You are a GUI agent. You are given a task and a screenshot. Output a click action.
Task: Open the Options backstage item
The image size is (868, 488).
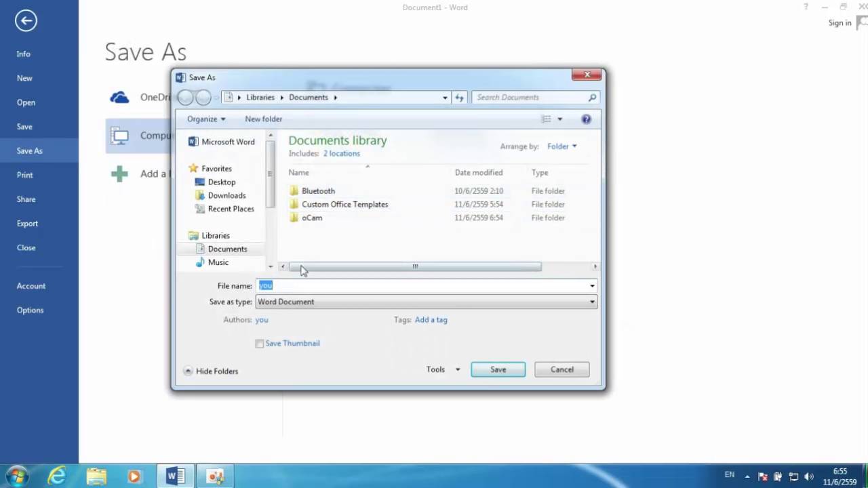coord(30,310)
